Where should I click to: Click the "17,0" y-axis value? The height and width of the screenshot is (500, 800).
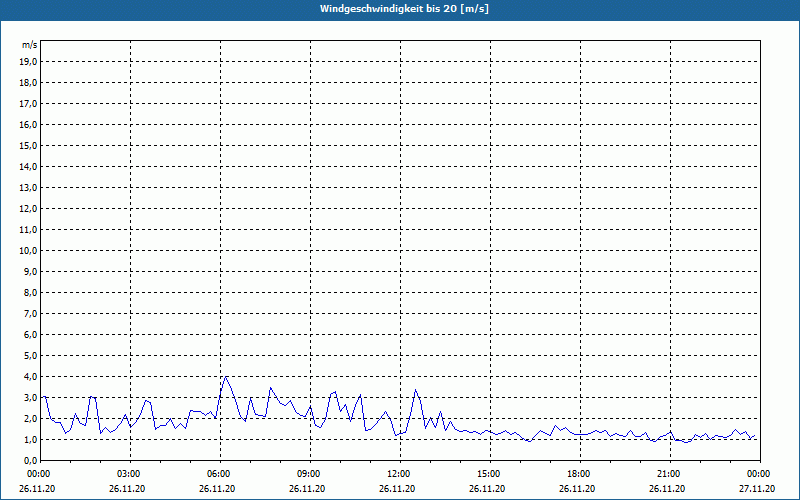click(x=28, y=104)
